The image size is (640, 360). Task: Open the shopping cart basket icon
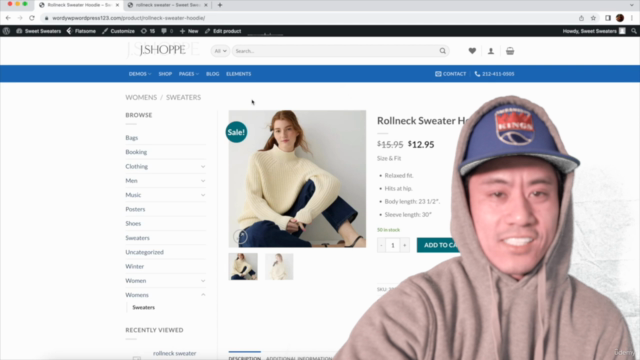(510, 51)
